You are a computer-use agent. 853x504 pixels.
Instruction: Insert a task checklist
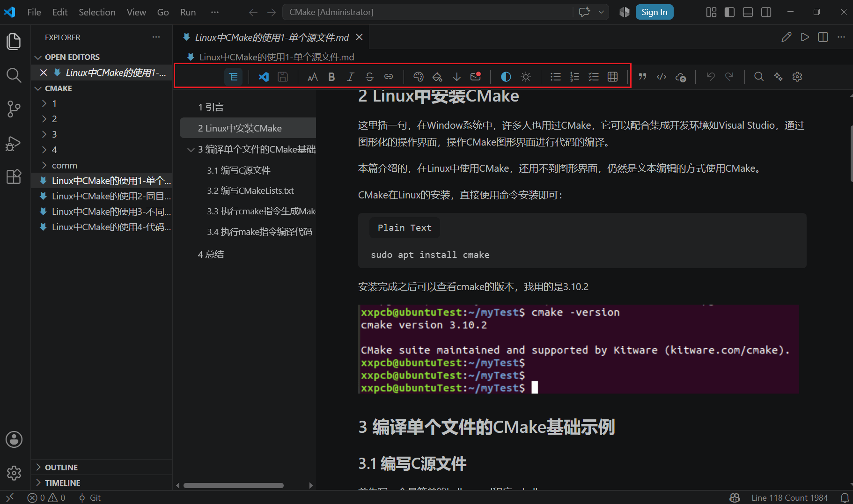(x=594, y=77)
